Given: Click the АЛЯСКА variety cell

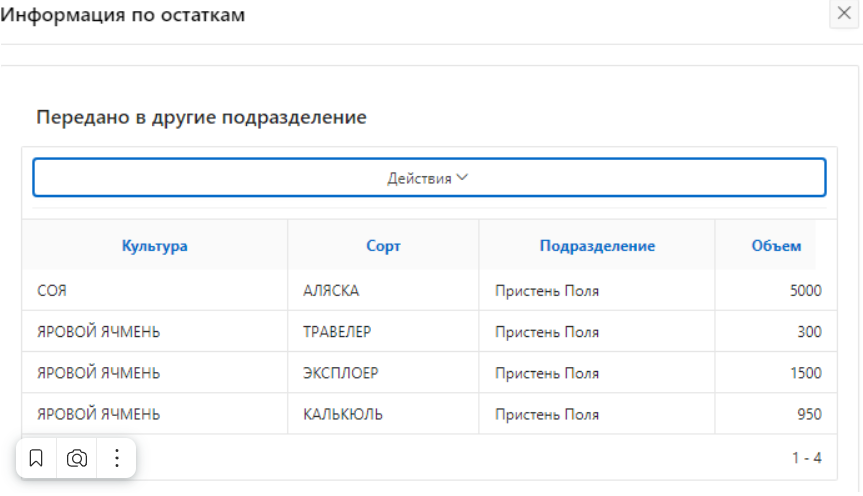Looking at the screenshot, I should [331, 291].
